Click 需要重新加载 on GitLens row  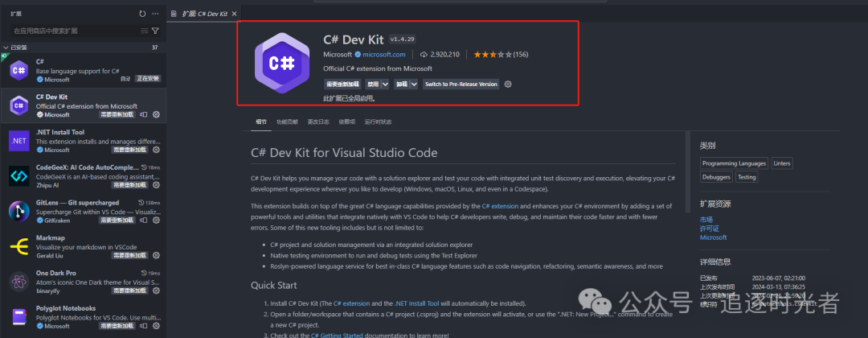117,220
